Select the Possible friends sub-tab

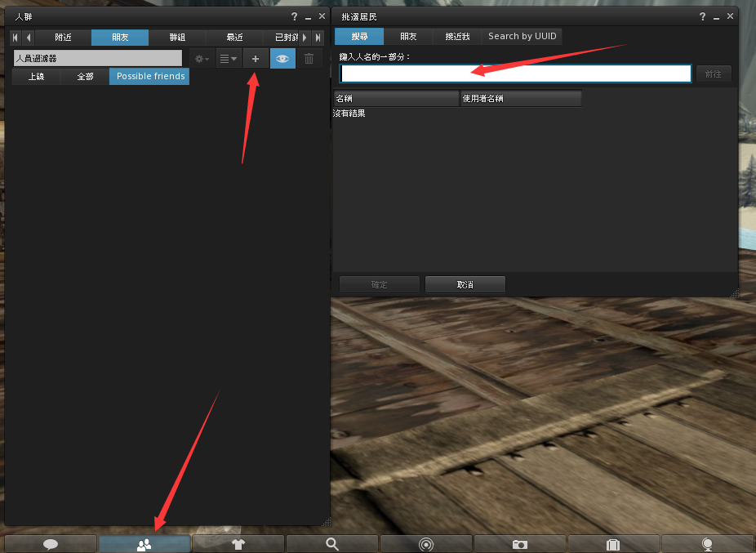(149, 76)
